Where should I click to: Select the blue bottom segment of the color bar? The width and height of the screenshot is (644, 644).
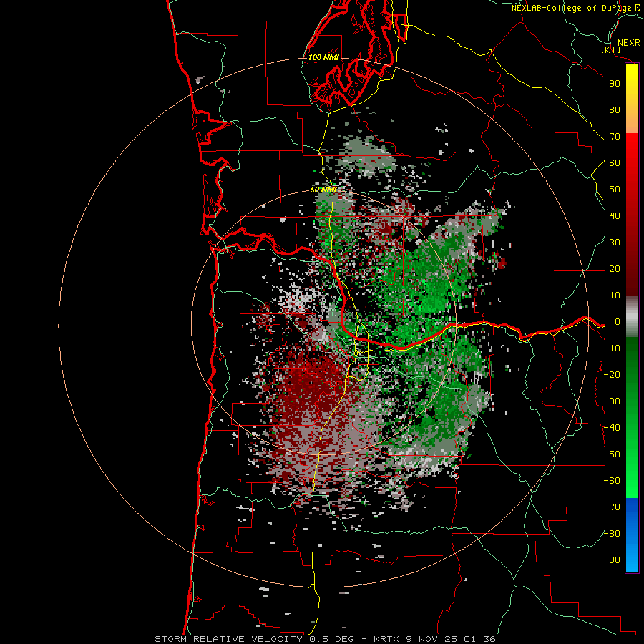(x=632, y=535)
